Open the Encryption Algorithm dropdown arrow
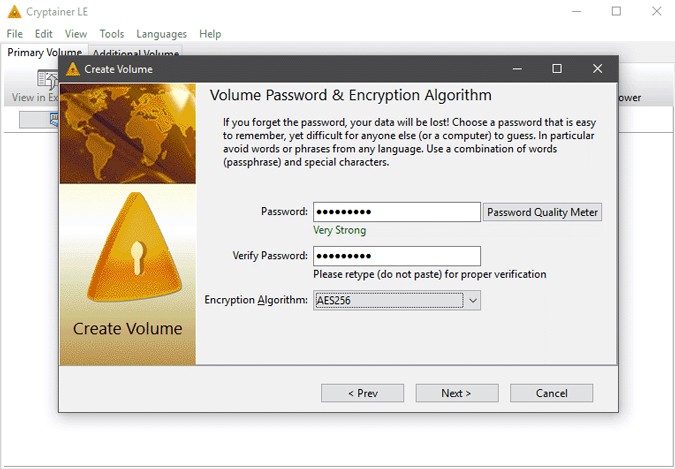Screen dimensions: 675x469 [473, 301]
